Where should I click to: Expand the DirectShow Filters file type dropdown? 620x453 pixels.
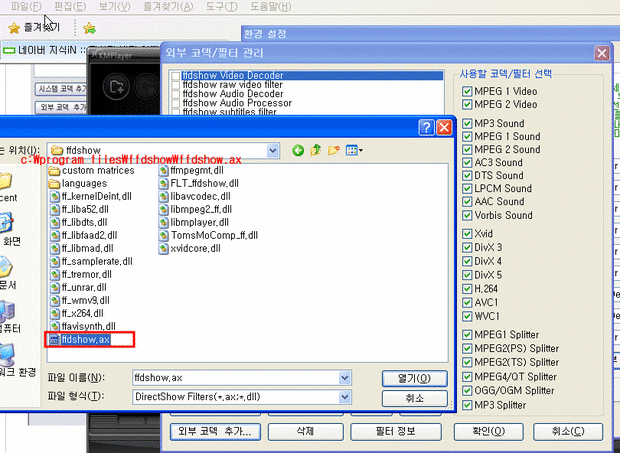tap(345, 397)
